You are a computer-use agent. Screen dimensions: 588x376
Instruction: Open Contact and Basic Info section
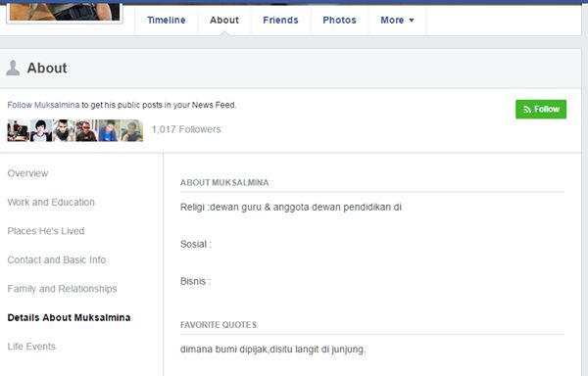[57, 259]
